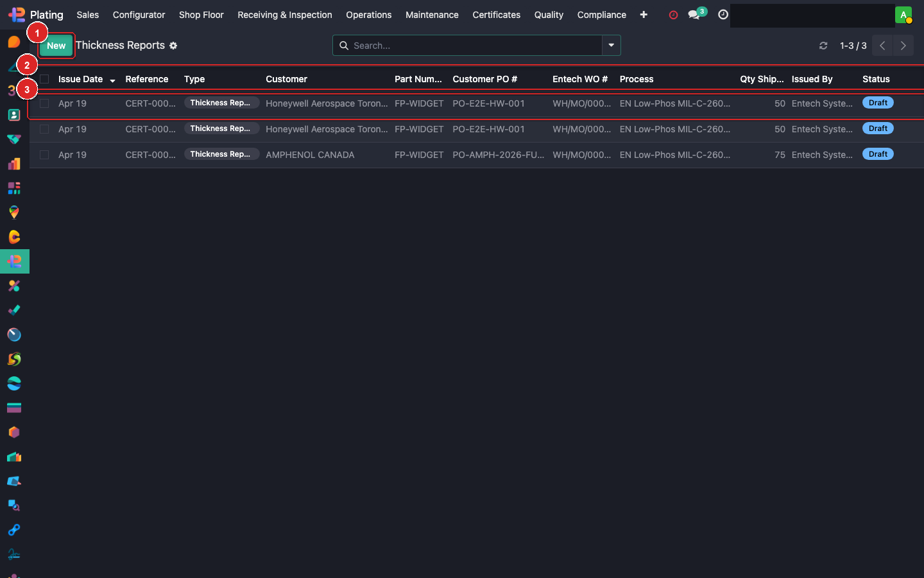Open the Certificates menu
The image size is (924, 578).
[496, 15]
